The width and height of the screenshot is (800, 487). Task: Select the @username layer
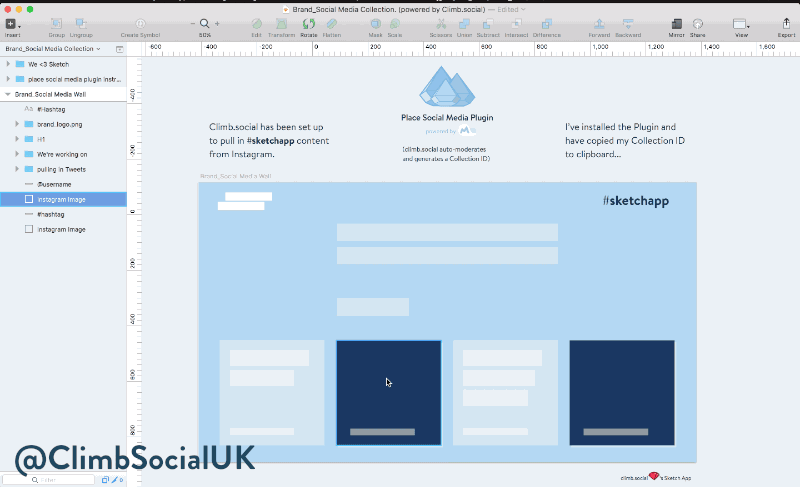(56, 184)
